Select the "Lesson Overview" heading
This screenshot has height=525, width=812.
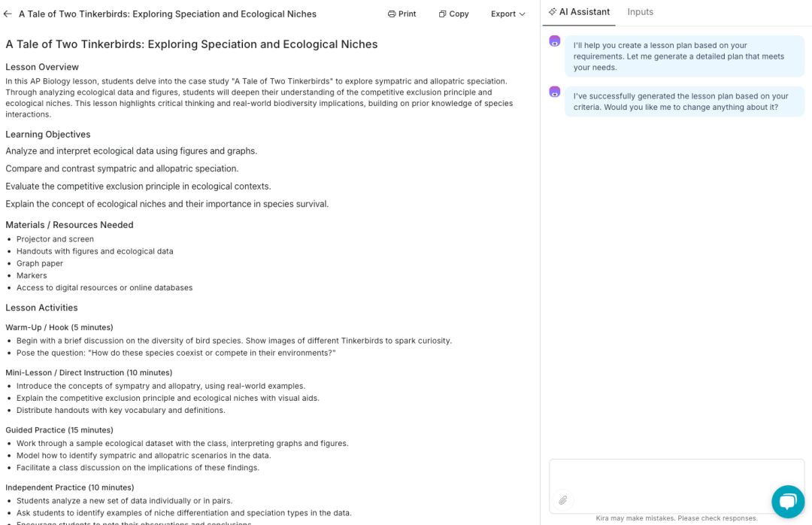[x=42, y=67]
